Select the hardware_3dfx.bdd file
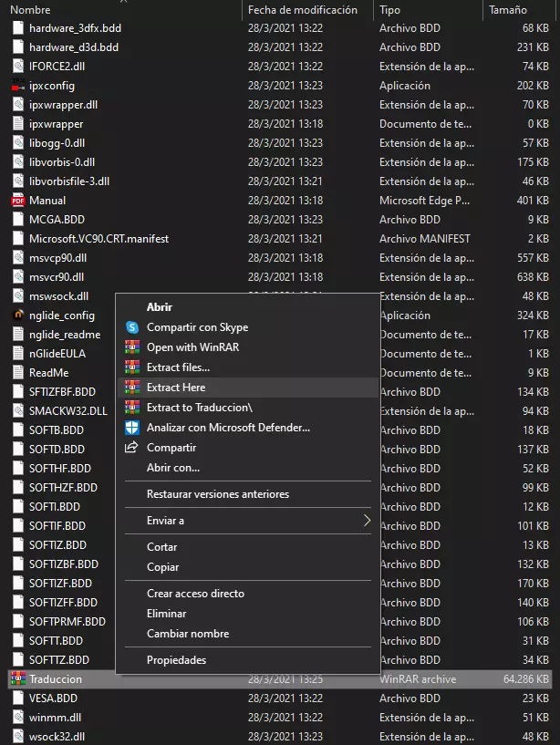This screenshot has height=745, width=560. [x=74, y=28]
